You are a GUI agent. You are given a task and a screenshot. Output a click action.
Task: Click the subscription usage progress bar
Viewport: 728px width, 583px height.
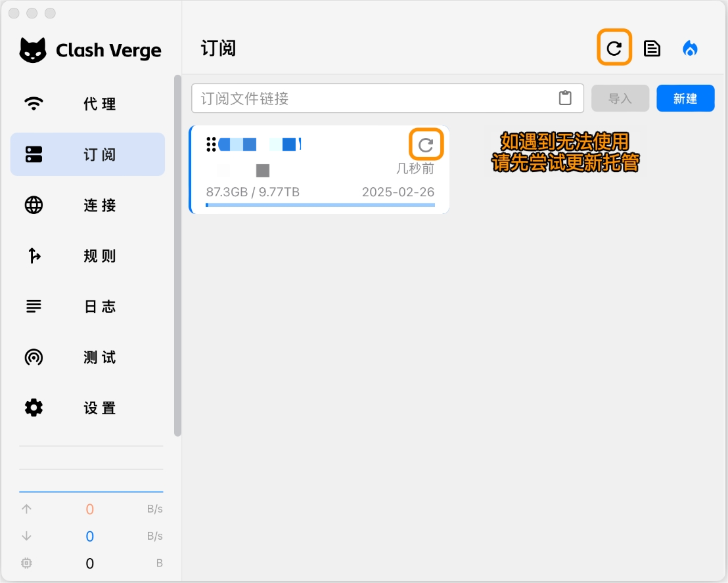coord(320,204)
